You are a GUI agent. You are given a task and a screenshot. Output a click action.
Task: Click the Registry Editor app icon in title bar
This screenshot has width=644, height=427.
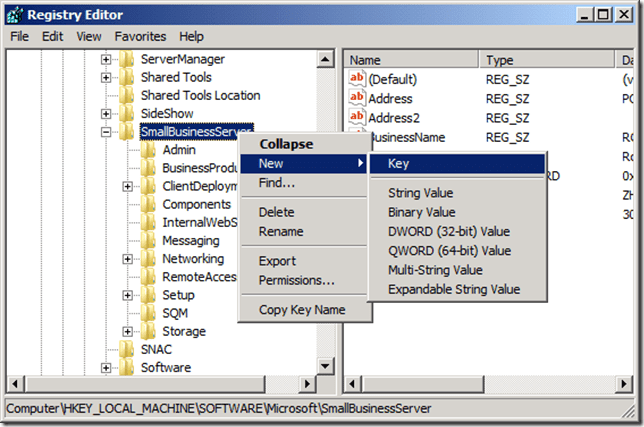15,15
